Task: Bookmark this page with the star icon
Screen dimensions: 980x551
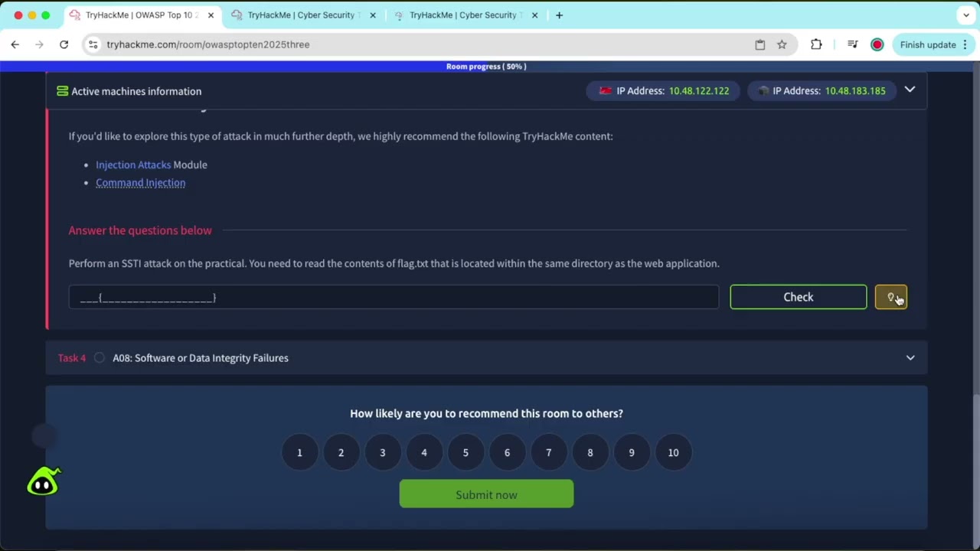Action: pos(782,44)
